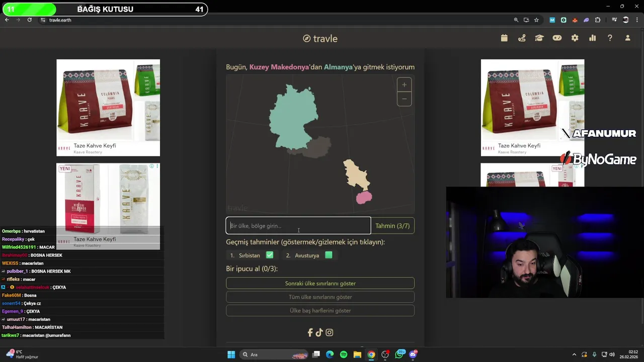Open Chrome three-dot menu
644x362 pixels.
pos(637,20)
